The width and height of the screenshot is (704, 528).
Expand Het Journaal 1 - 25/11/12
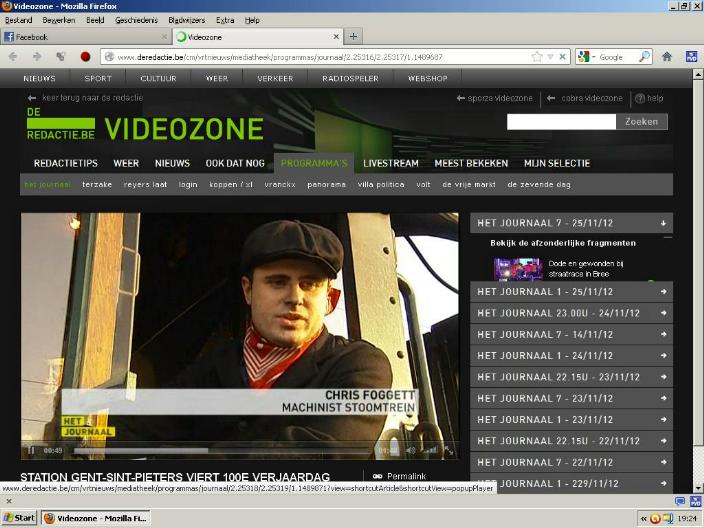coord(571,292)
